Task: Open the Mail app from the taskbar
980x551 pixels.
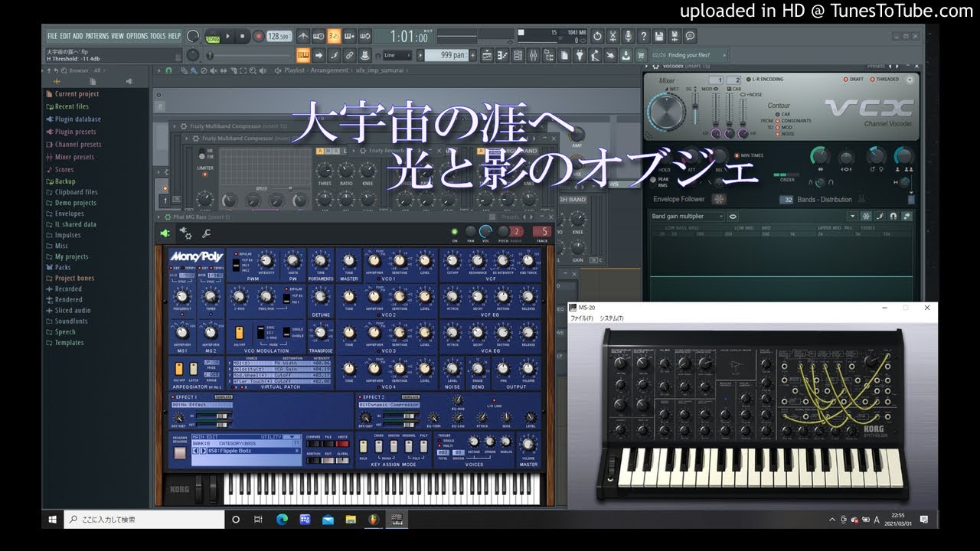Action: (328, 520)
